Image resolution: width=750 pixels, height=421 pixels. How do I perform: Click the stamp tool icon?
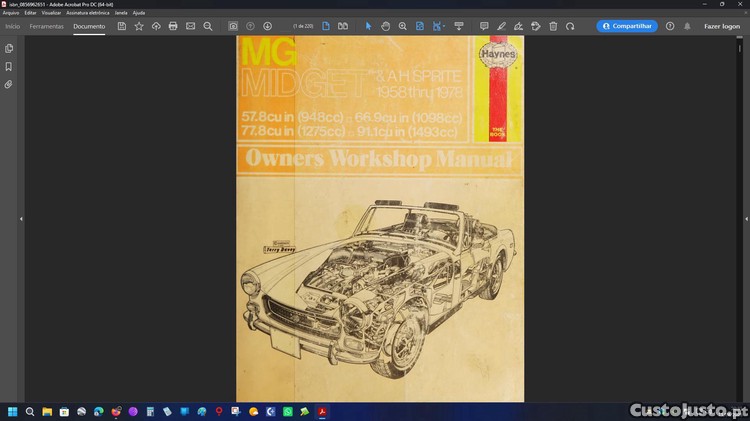click(x=536, y=26)
